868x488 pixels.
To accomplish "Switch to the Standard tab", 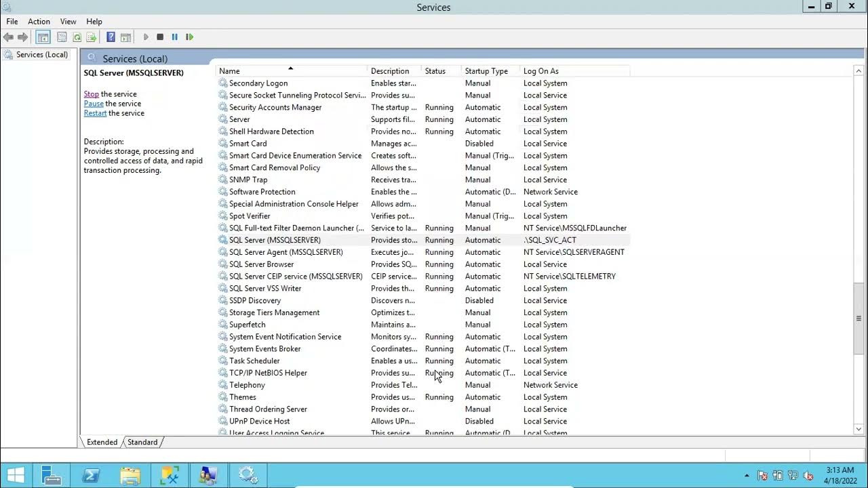I will pos(142,442).
